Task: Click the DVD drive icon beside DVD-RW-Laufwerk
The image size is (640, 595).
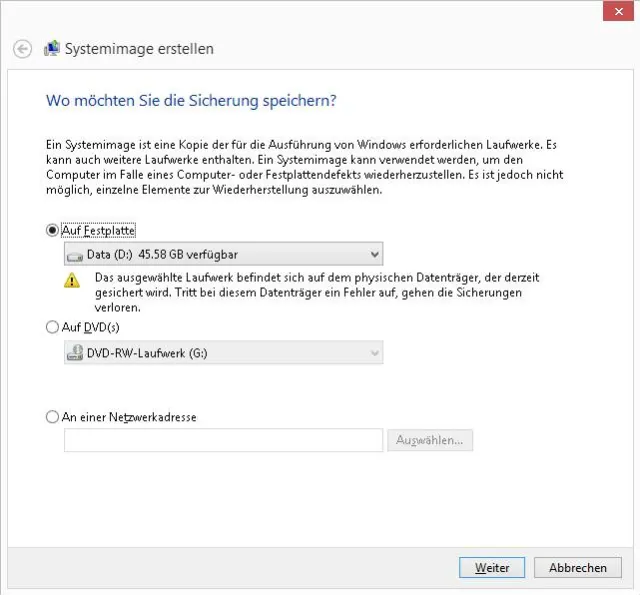Action: pos(75,352)
